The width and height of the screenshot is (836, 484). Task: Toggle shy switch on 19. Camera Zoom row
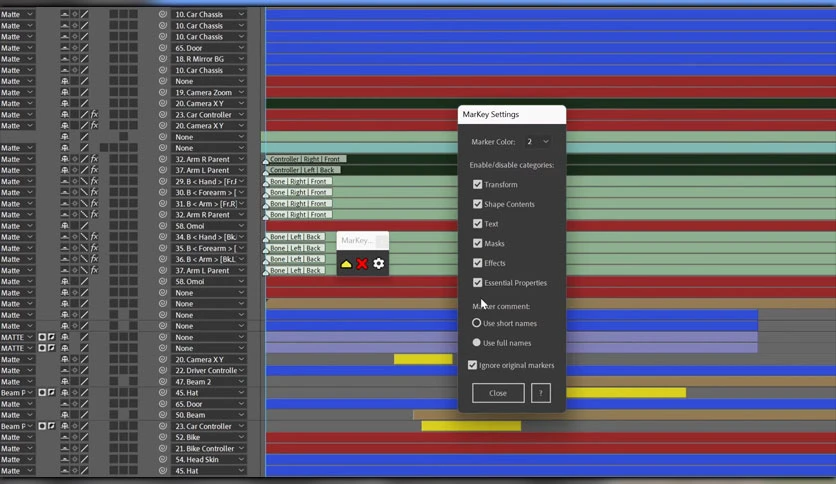tap(65, 92)
